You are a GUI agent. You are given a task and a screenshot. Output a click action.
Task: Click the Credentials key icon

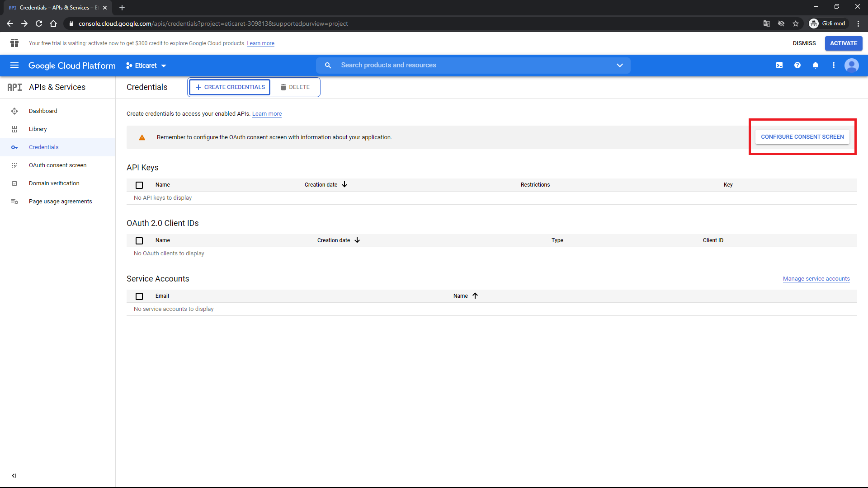point(14,147)
